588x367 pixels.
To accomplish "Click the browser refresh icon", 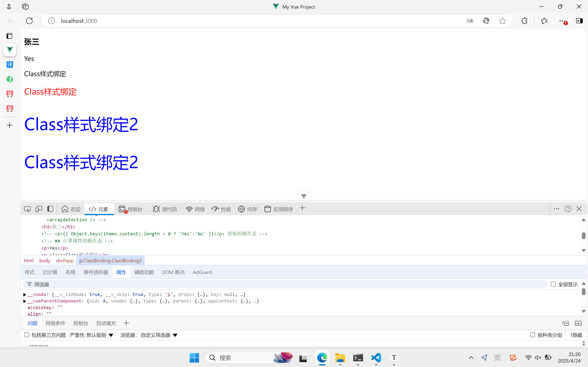I will click(x=29, y=21).
